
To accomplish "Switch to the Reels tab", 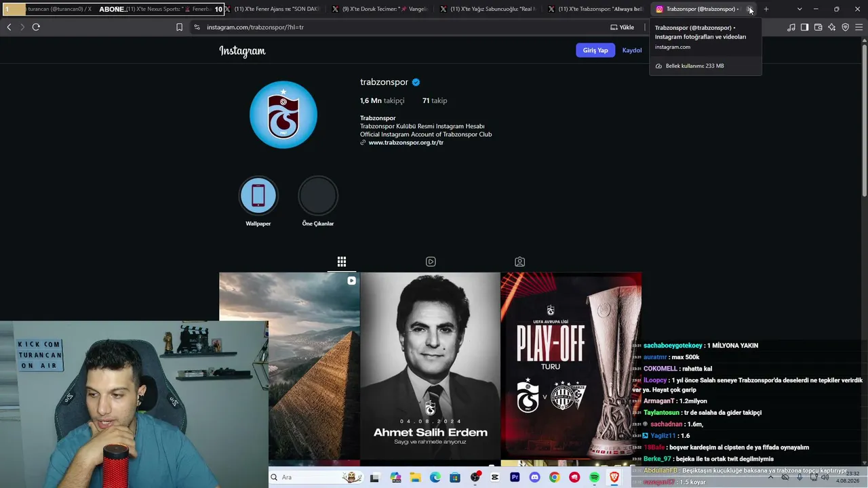I will tap(431, 262).
